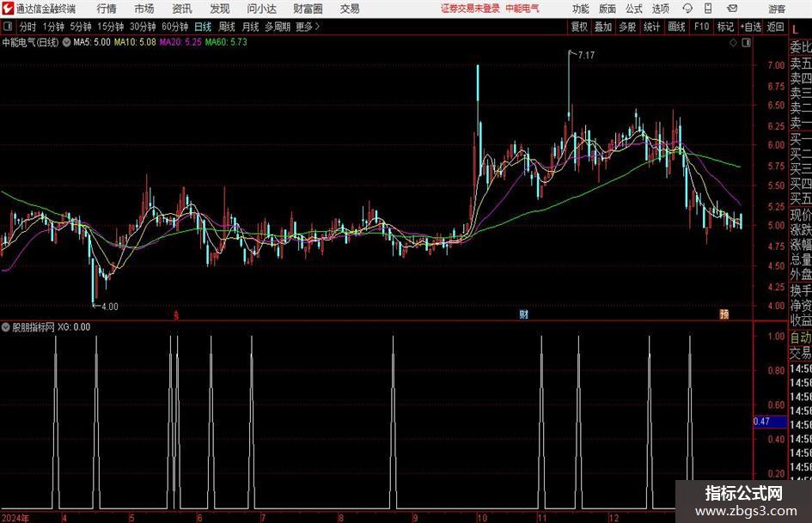Click the mobile phone icon
The height and width of the screenshot is (523, 812).
(x=708, y=9)
